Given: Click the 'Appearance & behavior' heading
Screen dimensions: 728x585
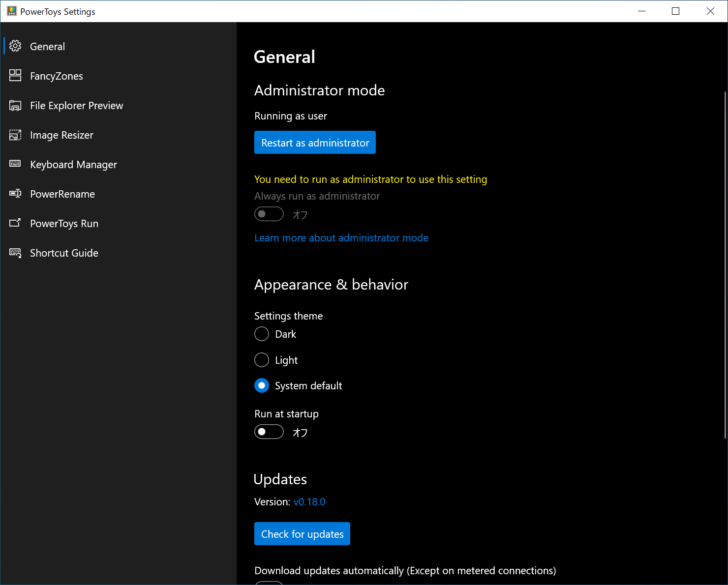Looking at the screenshot, I should click(331, 285).
